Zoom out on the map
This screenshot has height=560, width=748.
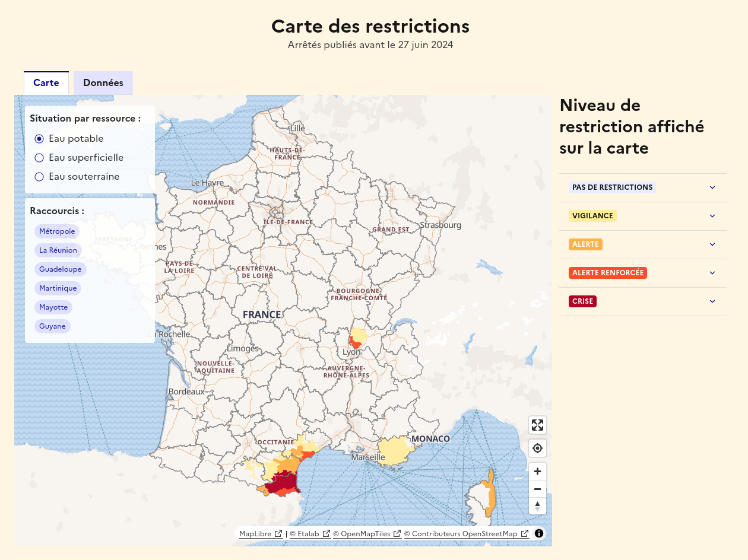tap(537, 489)
